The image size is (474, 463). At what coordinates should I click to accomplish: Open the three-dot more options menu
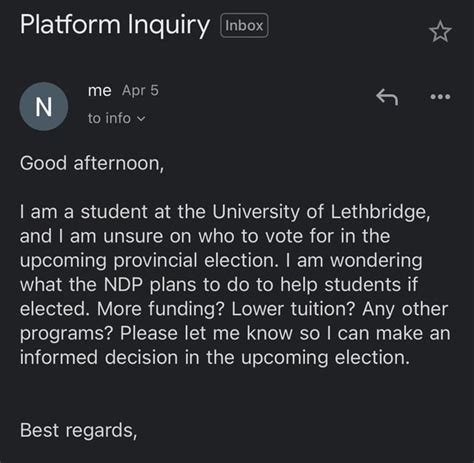tap(440, 97)
